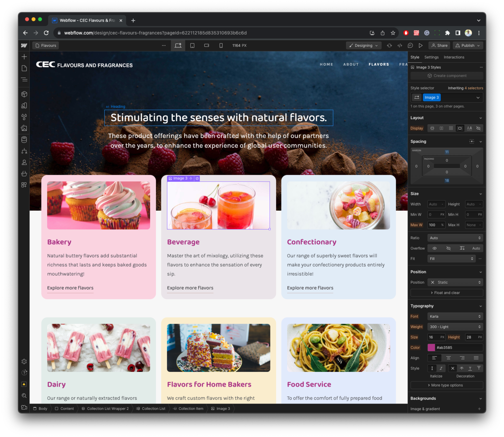Open the Navigator panel
504x437 pixels.
(24, 80)
